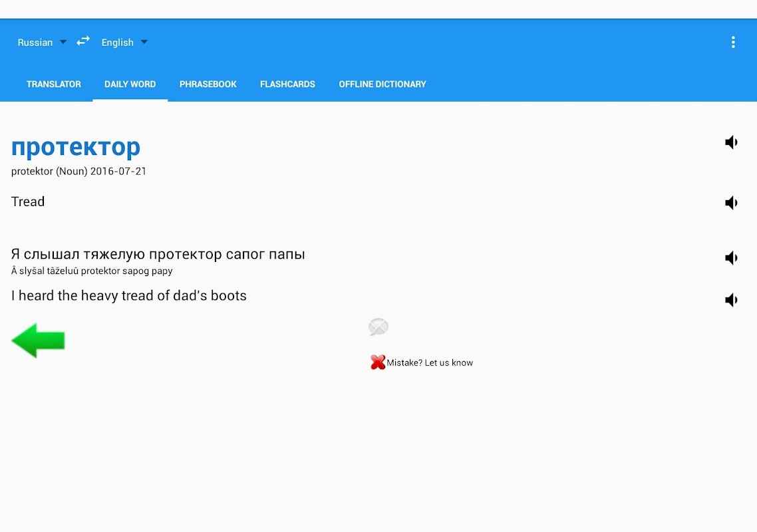The height and width of the screenshot is (532, 757).
Task: Open the Phrasebook tab
Action: (208, 84)
